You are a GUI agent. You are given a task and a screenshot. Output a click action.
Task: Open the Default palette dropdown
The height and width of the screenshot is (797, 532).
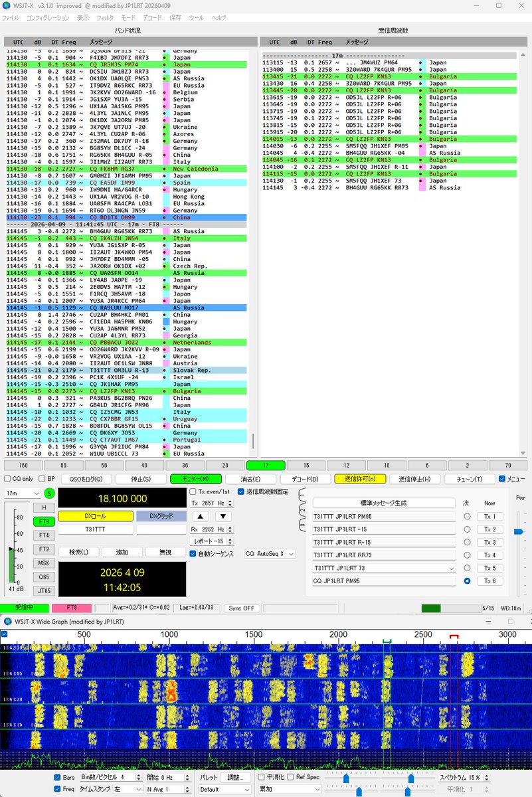(224, 789)
